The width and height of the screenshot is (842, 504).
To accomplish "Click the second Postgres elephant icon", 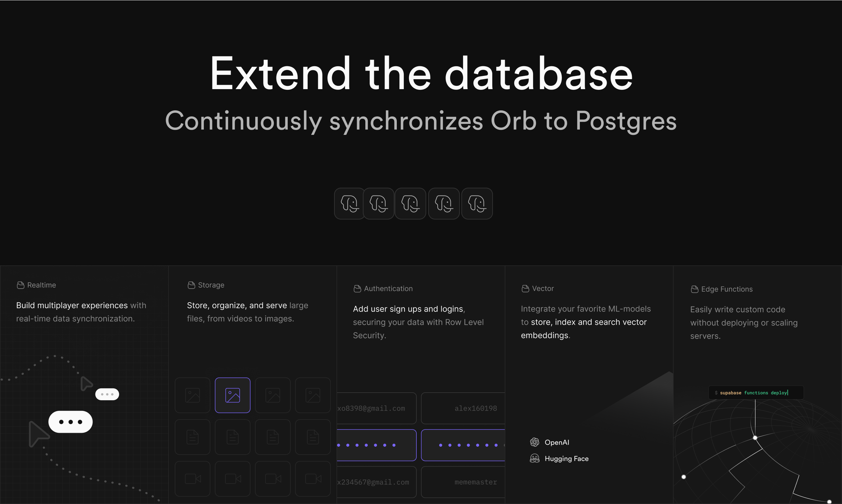I will tap(378, 203).
